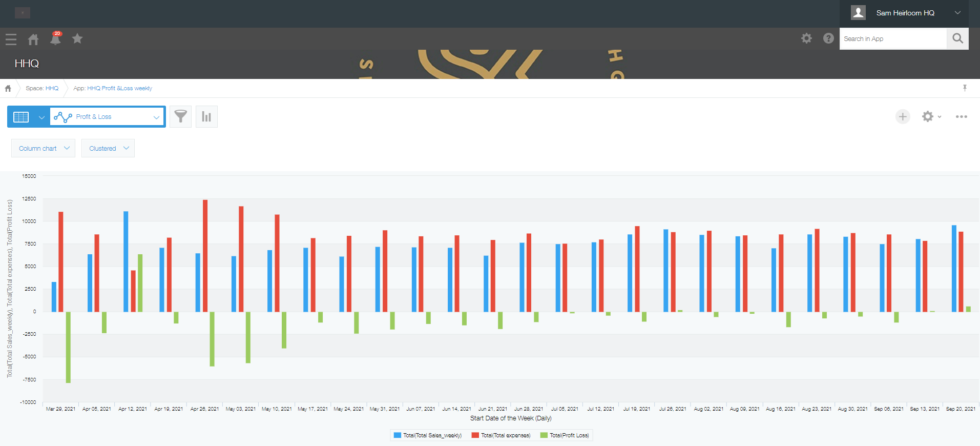This screenshot has width=980, height=446.
Task: Open help question mark icon
Action: 828,38
